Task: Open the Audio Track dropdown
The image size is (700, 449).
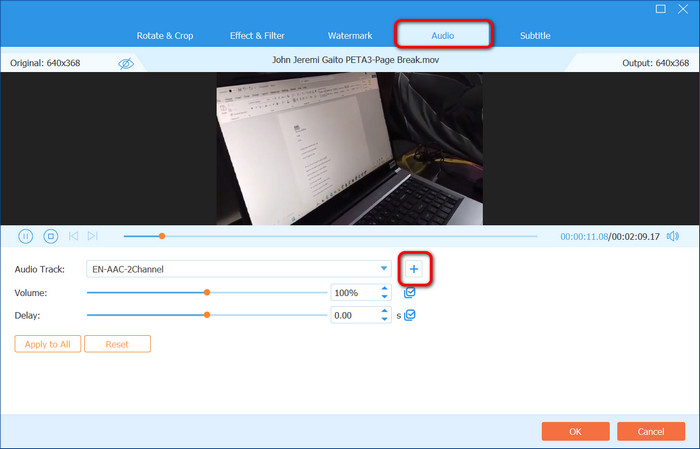Action: [384, 269]
